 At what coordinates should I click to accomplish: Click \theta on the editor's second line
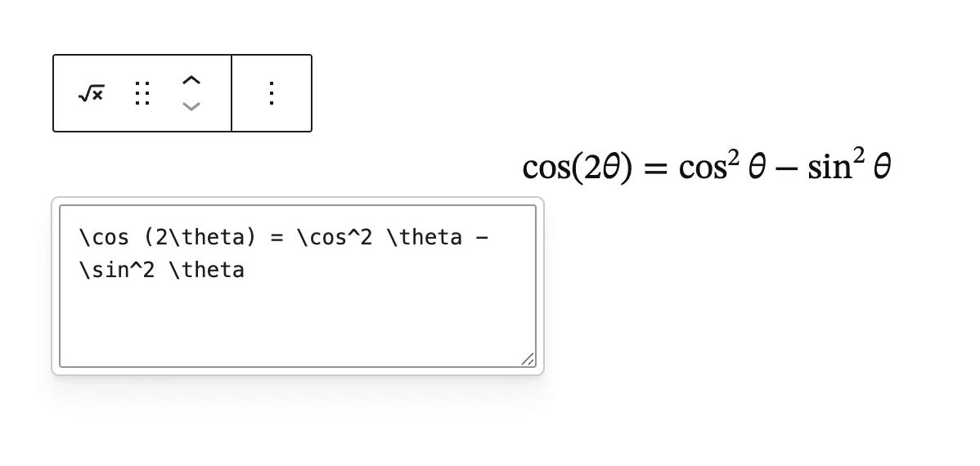pos(207,270)
